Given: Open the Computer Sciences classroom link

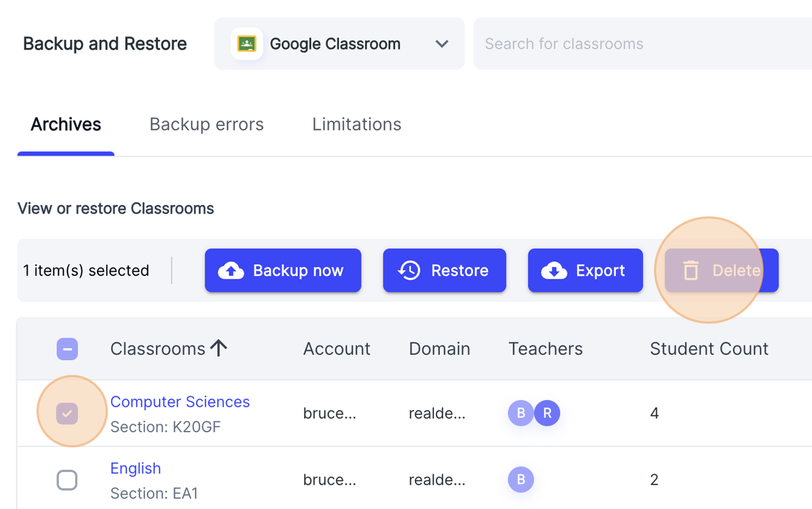Looking at the screenshot, I should click(179, 401).
